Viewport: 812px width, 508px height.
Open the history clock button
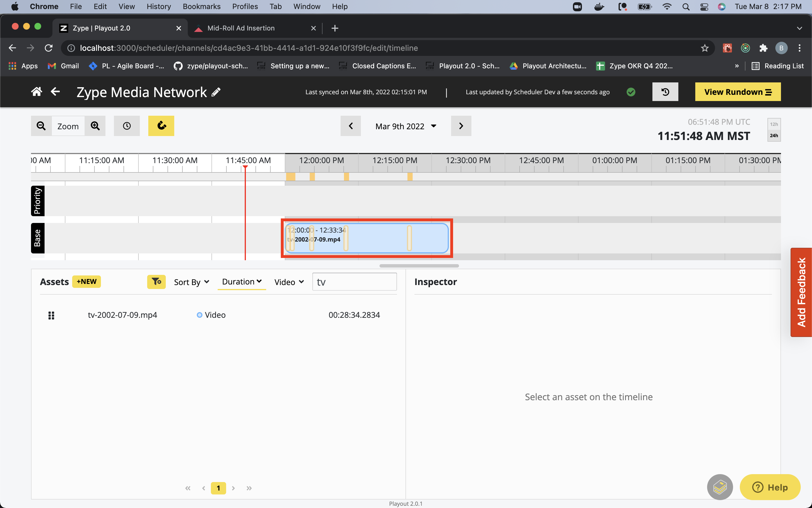coord(665,92)
